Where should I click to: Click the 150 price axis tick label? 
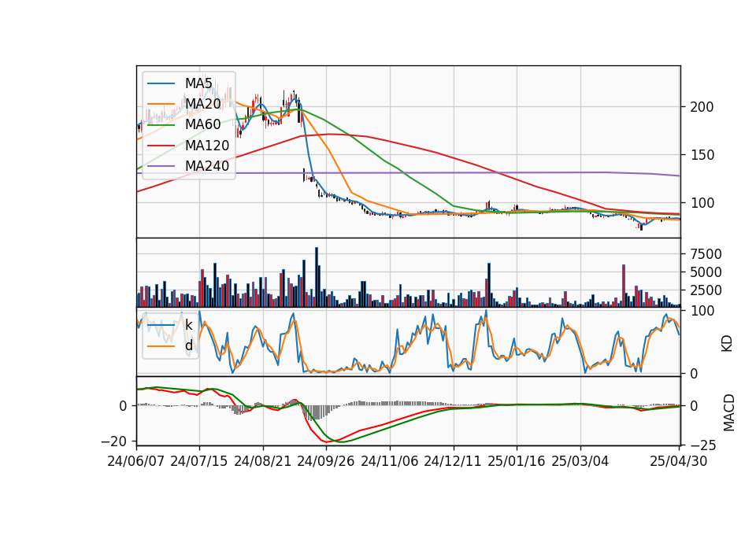click(x=702, y=155)
